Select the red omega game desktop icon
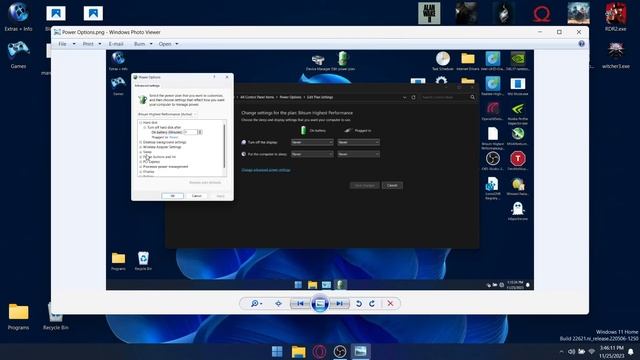Screen dimensions: 640x360 pyautogui.click(x=541, y=14)
